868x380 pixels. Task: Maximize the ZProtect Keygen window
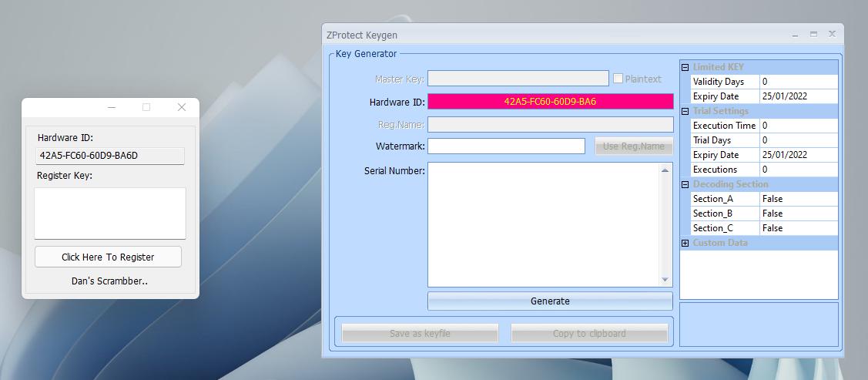(813, 35)
